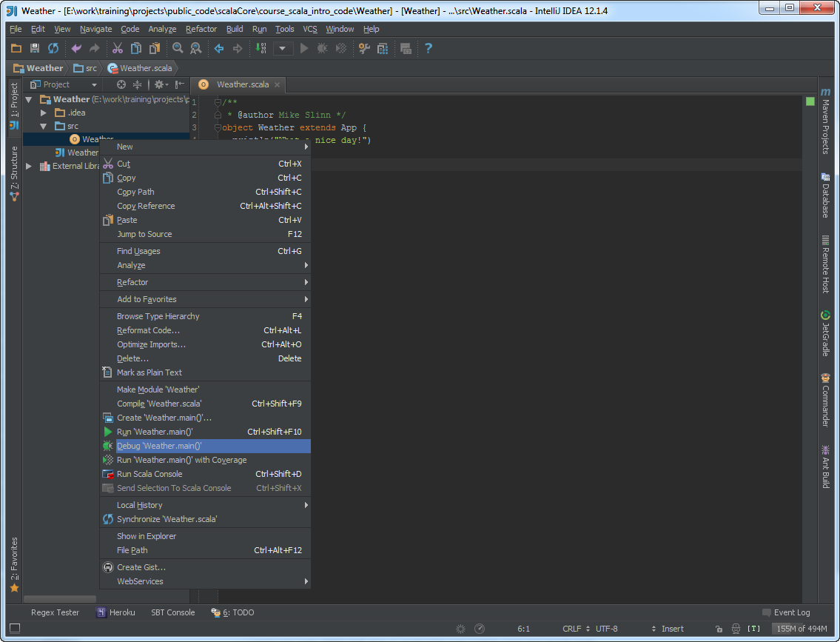Screen dimensions: 840x642
Task: Collapse the Weather project root node
Action: [30, 99]
